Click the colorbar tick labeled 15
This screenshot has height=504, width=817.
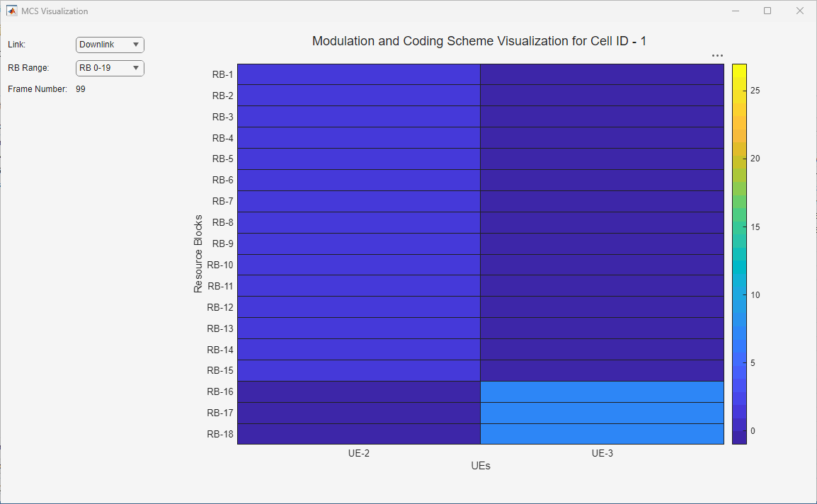[755, 227]
